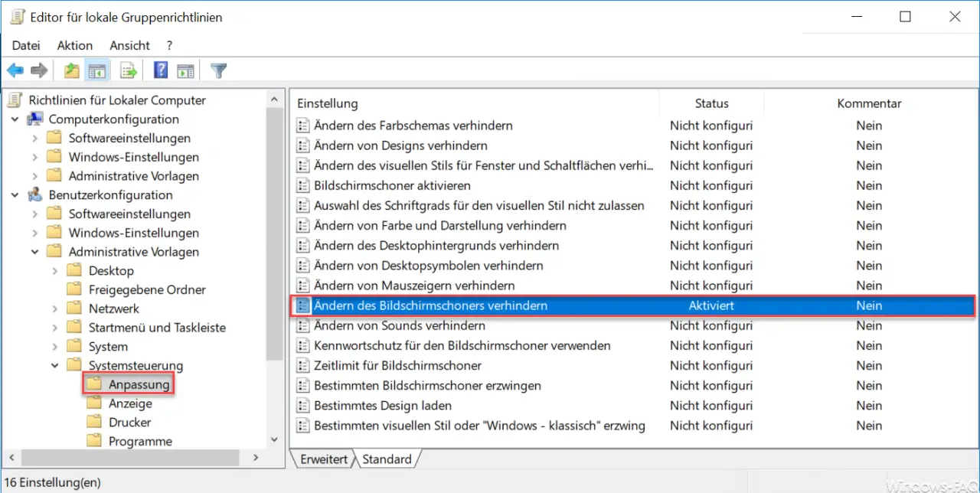Viewport: 980px width, 493px height.
Task: Click the folder icon beside Anzeige
Action: click(94, 403)
